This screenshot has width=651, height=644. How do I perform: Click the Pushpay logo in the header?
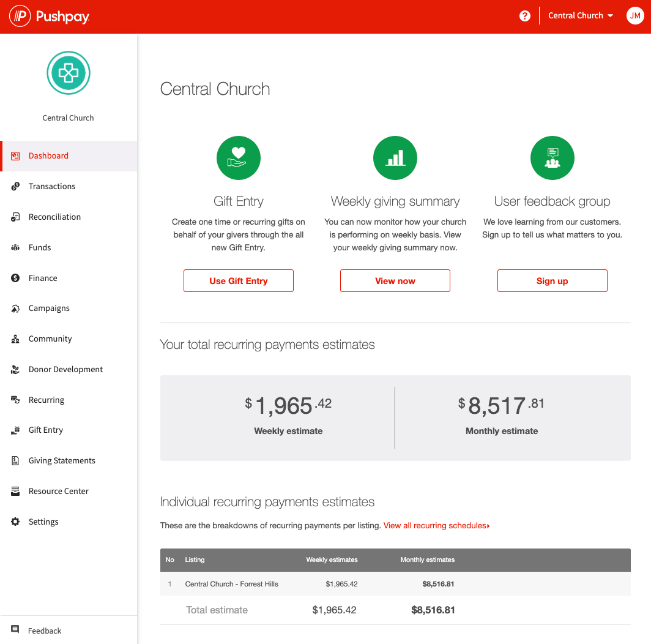(x=49, y=15)
